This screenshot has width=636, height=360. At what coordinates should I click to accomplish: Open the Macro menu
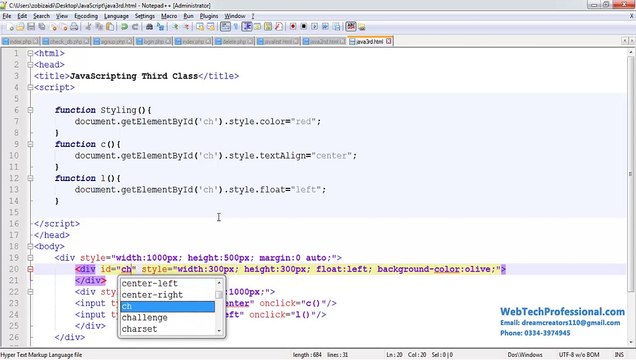(x=169, y=16)
